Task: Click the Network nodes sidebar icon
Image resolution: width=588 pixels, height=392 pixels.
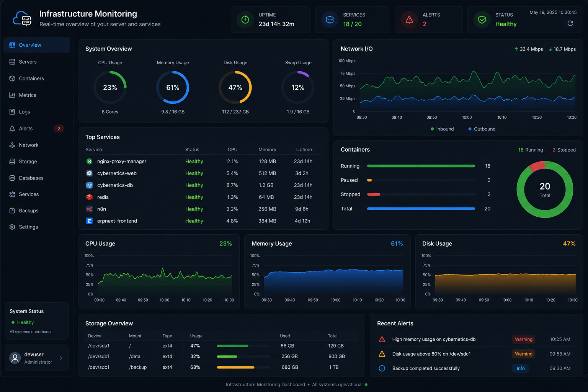Action: tap(12, 145)
